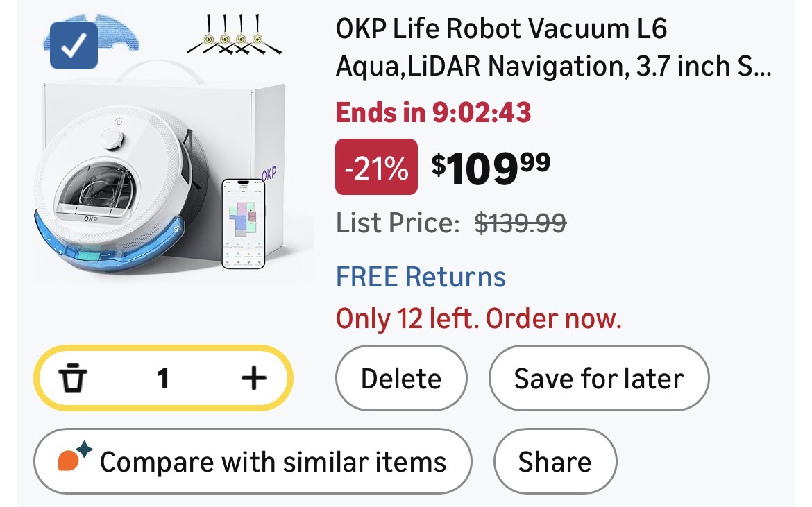
Task: Click the trash icon in quantity stepper
Action: coord(73,379)
